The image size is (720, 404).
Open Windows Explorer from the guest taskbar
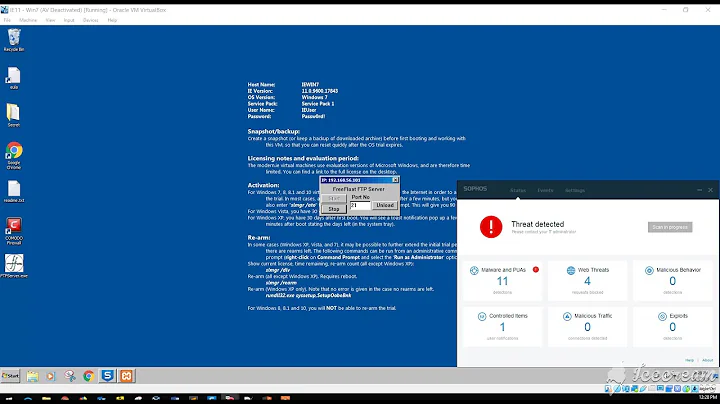[x=32, y=376]
